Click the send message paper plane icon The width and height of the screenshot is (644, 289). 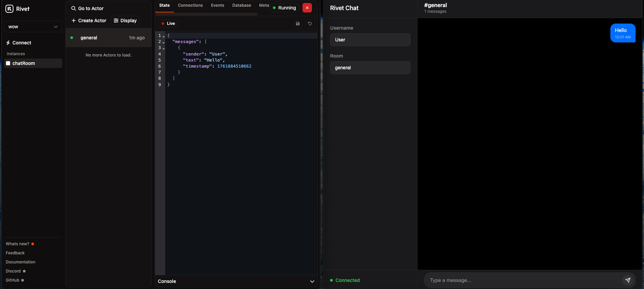click(x=628, y=280)
